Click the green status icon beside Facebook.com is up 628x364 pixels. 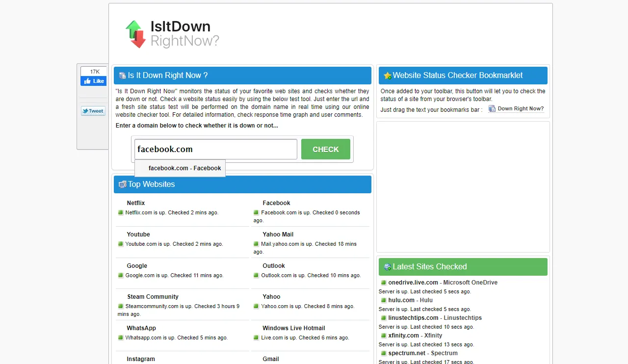point(256,212)
